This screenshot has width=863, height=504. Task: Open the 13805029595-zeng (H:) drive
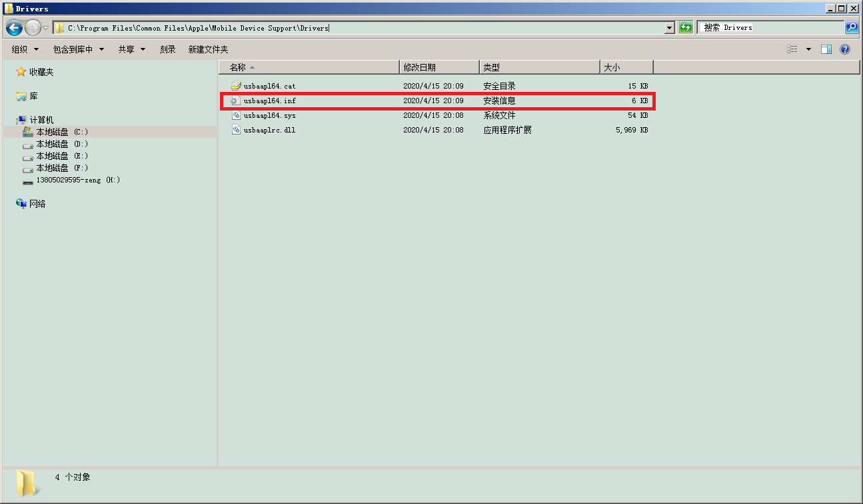point(78,180)
